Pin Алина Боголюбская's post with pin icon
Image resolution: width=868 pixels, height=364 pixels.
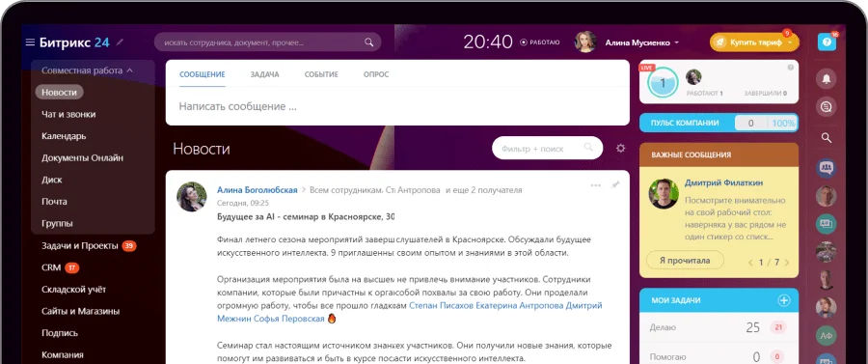615,185
